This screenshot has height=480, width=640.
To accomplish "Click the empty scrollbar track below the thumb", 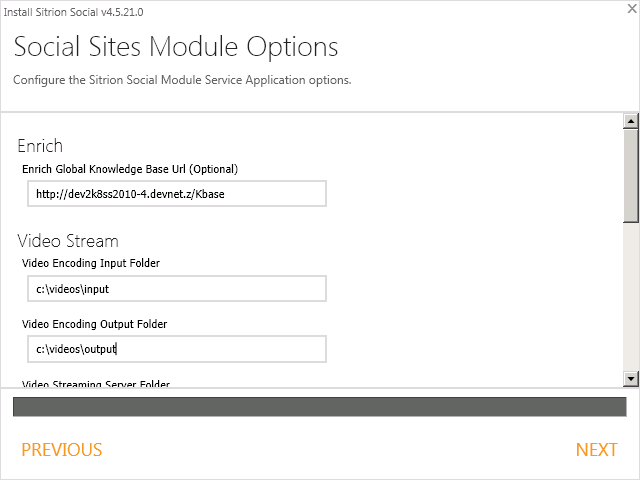I will [x=630, y=300].
